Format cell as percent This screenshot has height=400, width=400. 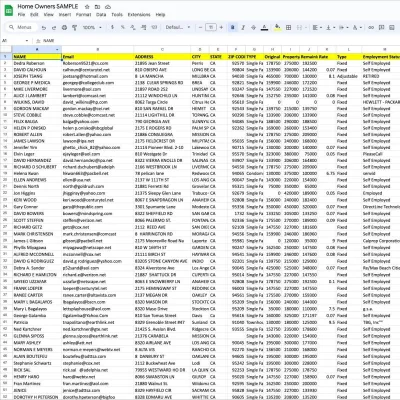[123, 27]
